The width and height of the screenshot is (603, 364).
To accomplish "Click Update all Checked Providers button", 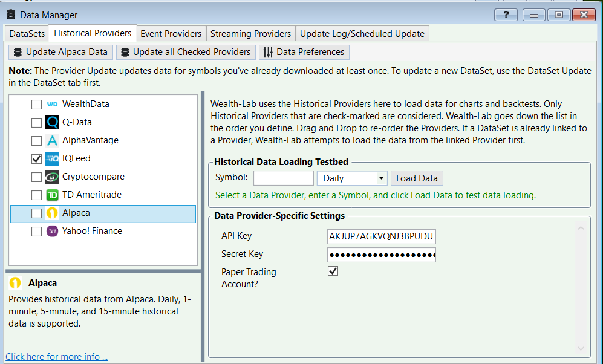I will [186, 52].
